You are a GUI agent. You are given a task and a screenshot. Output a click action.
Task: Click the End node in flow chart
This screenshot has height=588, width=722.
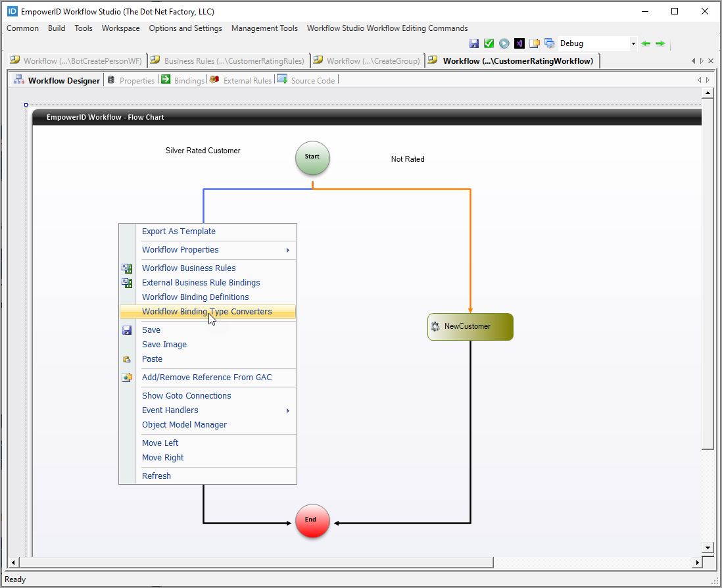pos(312,521)
